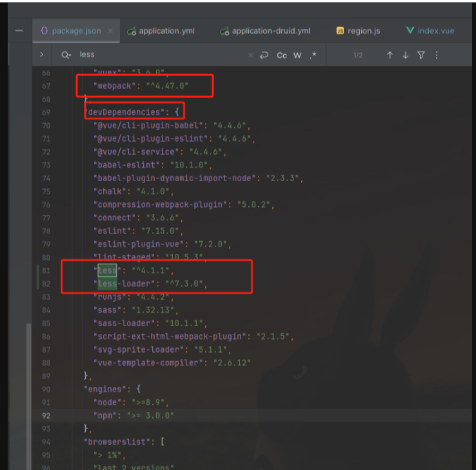
Task: Expand the replace field chevron
Action: click(x=42, y=55)
